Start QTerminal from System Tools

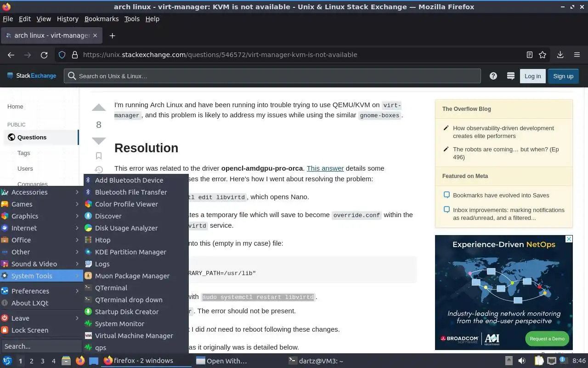(x=136, y=288)
